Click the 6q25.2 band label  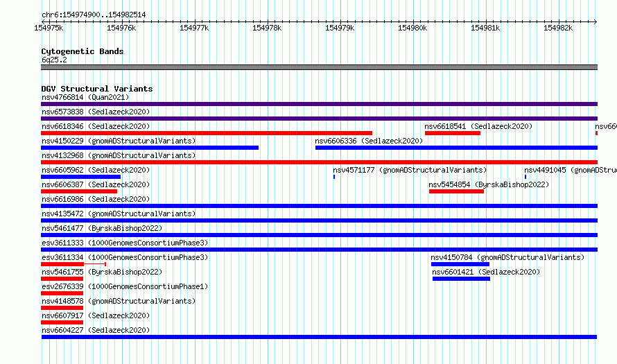[x=54, y=60]
